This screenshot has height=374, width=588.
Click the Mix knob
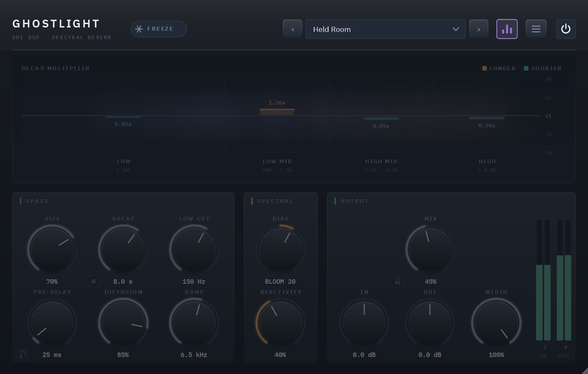pos(430,249)
